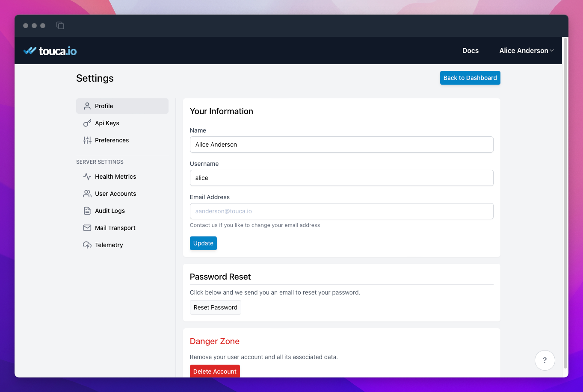Click the Preferences sliders icon
Image resolution: width=583 pixels, height=392 pixels.
click(87, 140)
